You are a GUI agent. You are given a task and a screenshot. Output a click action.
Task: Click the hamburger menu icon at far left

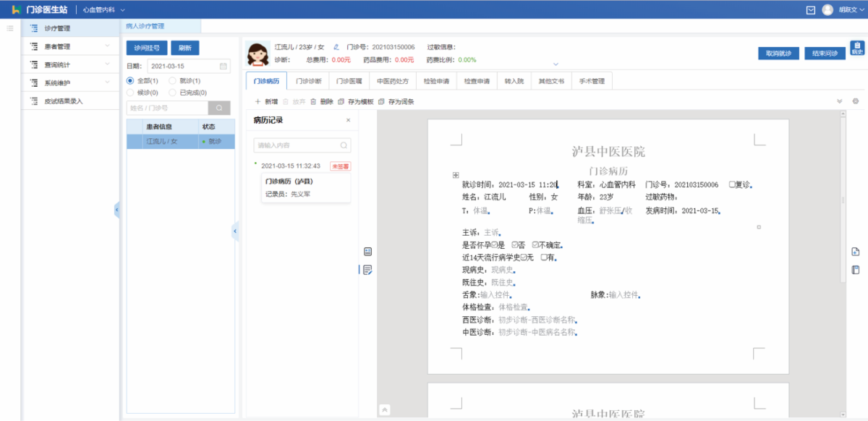(x=10, y=28)
